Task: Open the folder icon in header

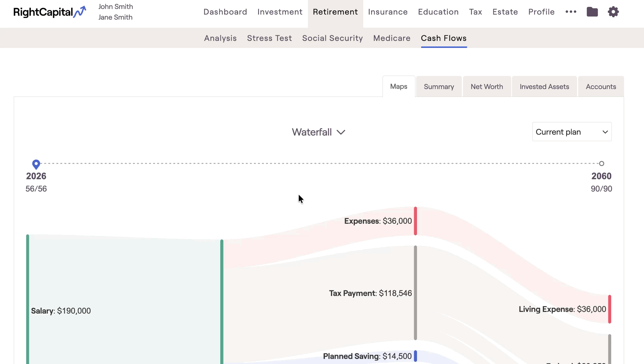Action: tap(592, 12)
